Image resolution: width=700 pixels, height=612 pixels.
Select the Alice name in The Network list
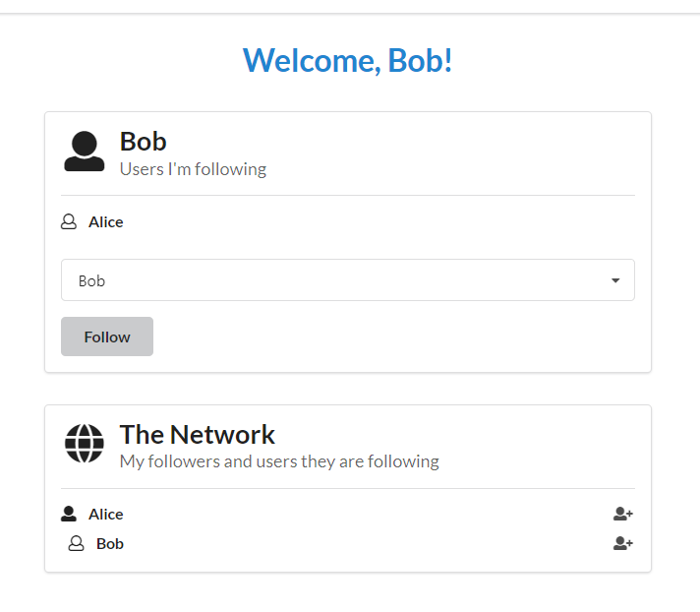pyautogui.click(x=106, y=514)
